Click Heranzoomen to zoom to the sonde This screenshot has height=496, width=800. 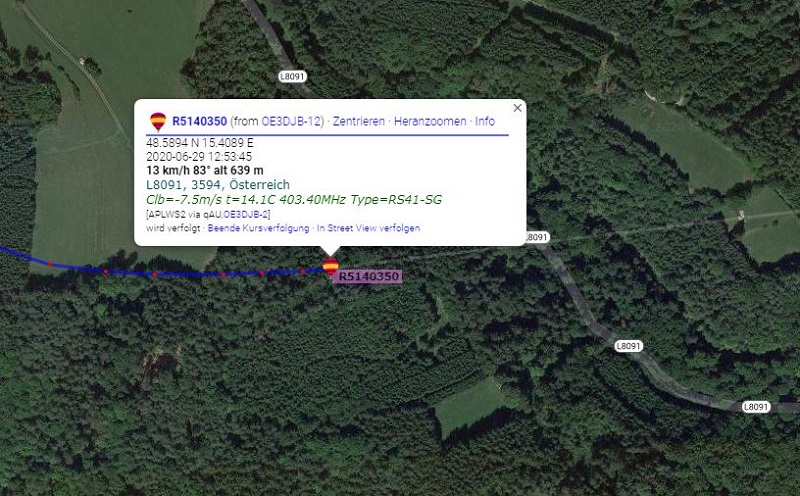430,121
